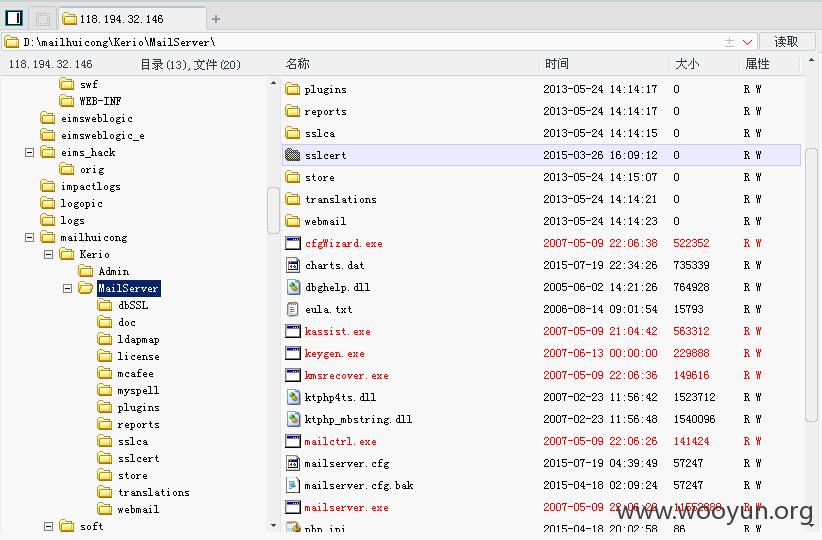Open a new tab with the plus button
The width and height of the screenshot is (822, 540).
pos(215,19)
